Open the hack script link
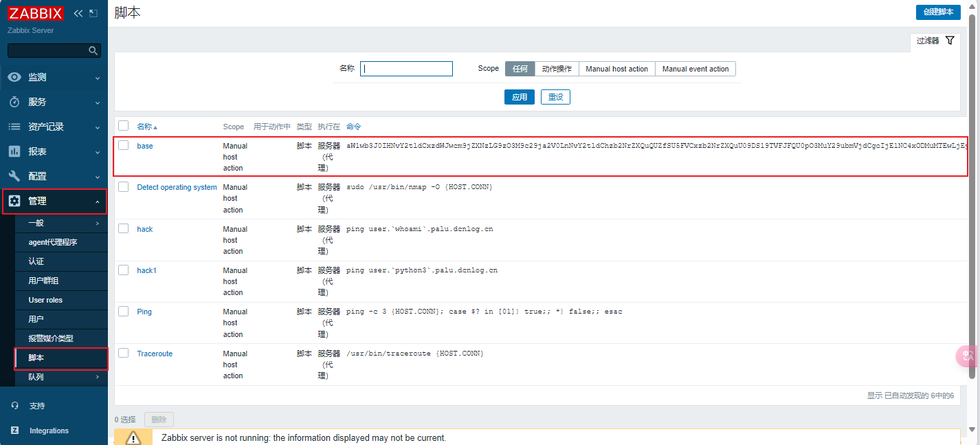 (144, 229)
